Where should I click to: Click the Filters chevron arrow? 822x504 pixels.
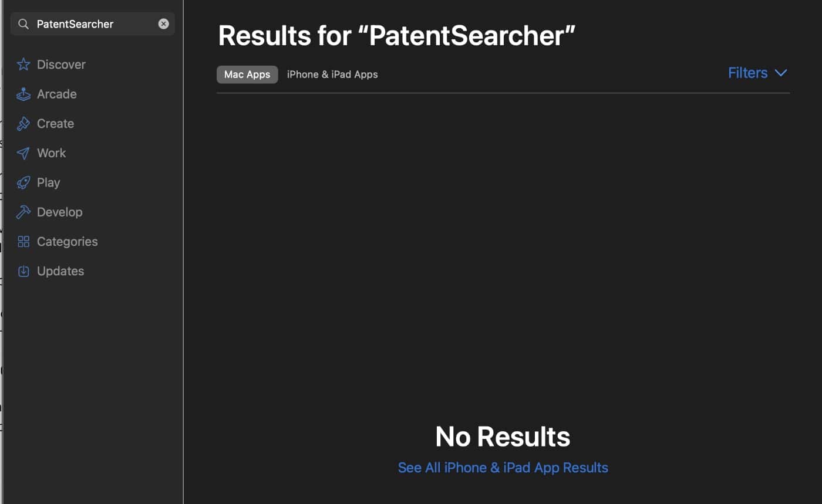[781, 73]
